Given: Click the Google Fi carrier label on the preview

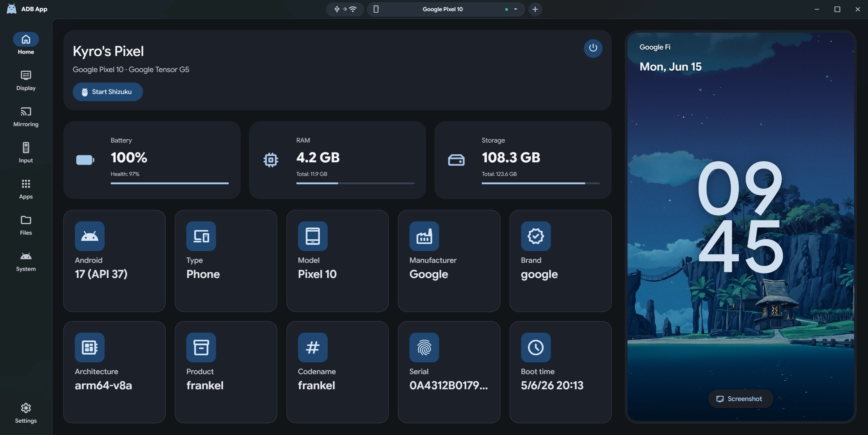Looking at the screenshot, I should point(655,47).
